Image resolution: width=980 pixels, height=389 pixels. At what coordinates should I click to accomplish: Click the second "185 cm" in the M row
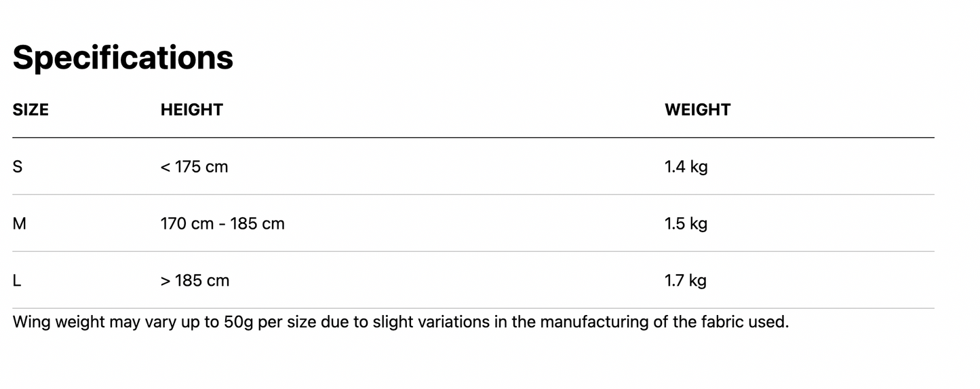coord(257,223)
